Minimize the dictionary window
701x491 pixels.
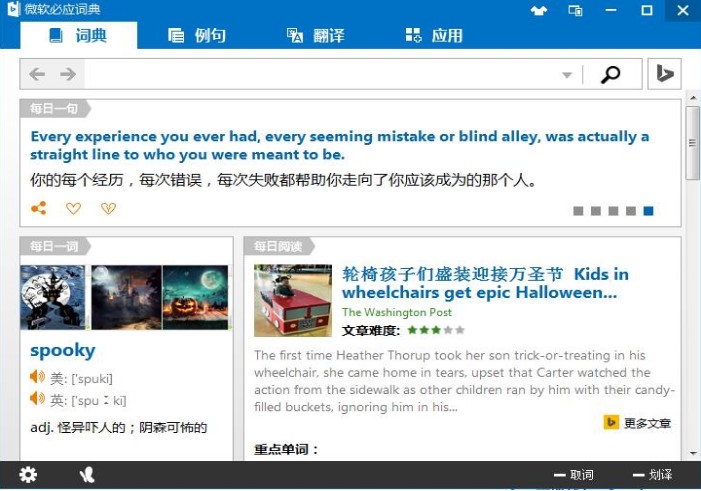(611, 10)
